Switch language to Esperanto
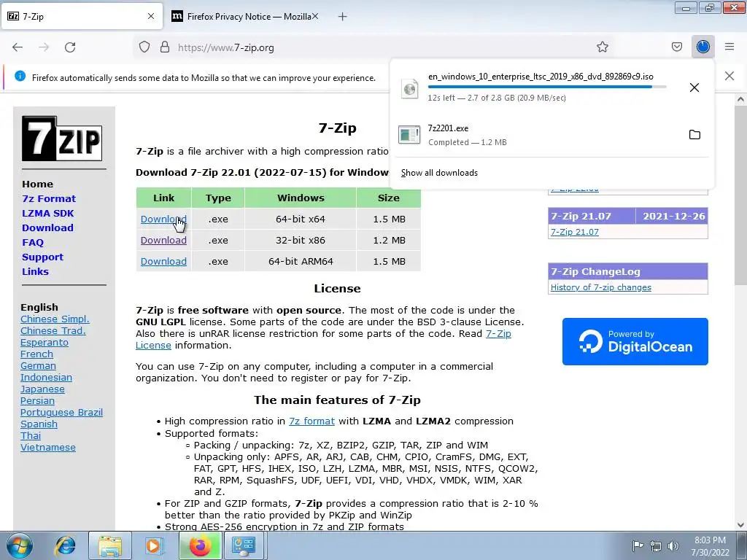Screen dimensions: 747x560 [44, 343]
